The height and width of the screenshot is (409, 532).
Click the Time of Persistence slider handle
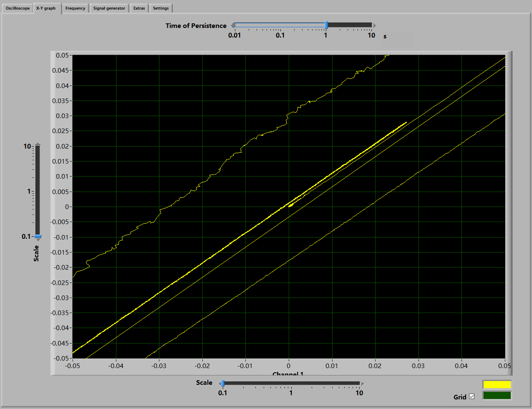click(326, 25)
